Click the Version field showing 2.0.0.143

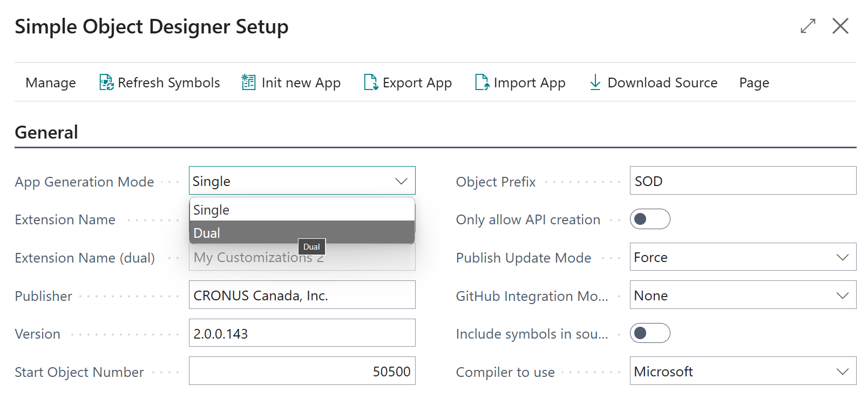pos(301,333)
